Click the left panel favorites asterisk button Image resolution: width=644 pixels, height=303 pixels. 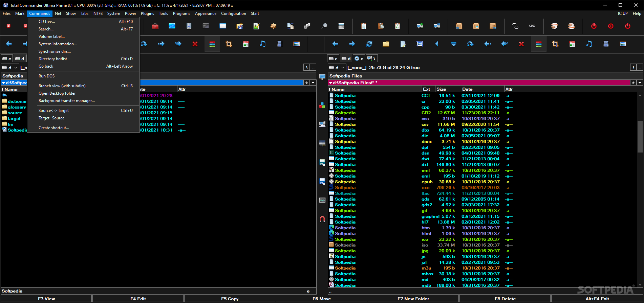306,83
